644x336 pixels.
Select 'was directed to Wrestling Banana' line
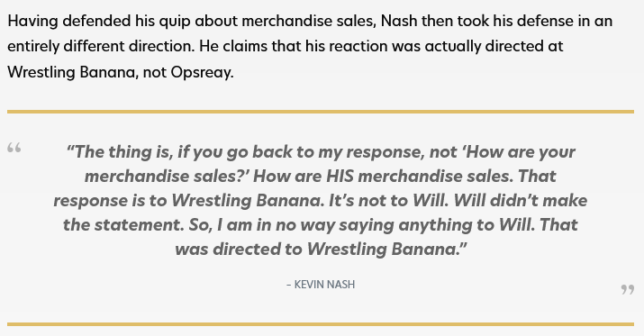(321, 249)
